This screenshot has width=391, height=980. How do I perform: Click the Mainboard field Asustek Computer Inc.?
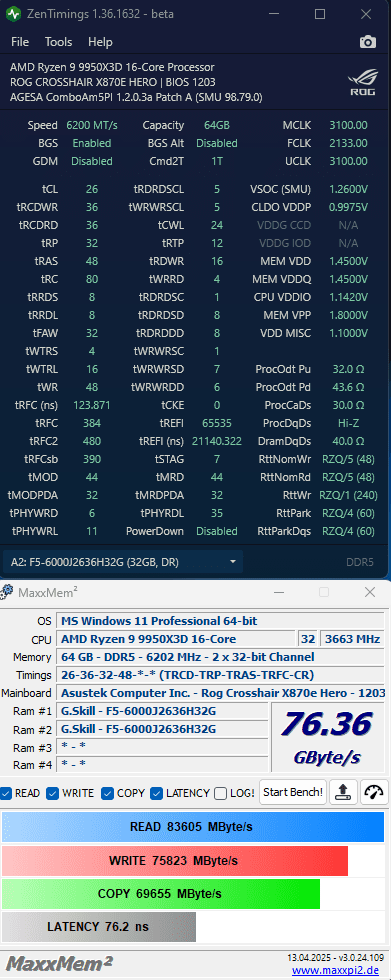point(220,693)
